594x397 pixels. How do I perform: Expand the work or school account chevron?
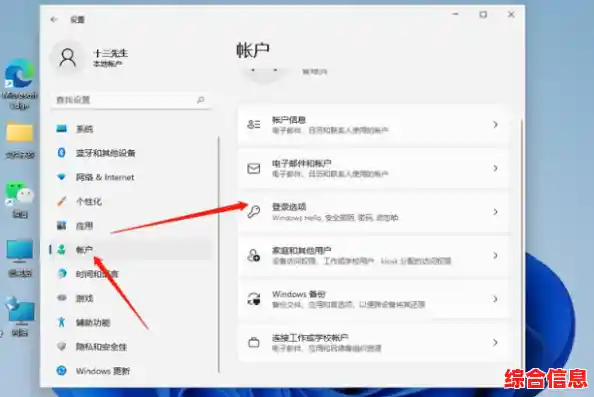pyautogui.click(x=495, y=342)
